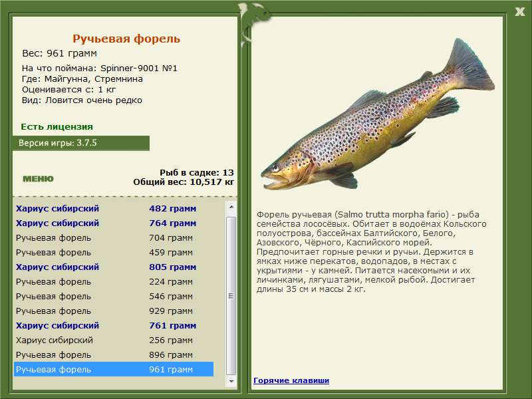This screenshot has width=532, height=399.
Task: Click the fish list scrollbar thumb
Action: pyautogui.click(x=231, y=296)
